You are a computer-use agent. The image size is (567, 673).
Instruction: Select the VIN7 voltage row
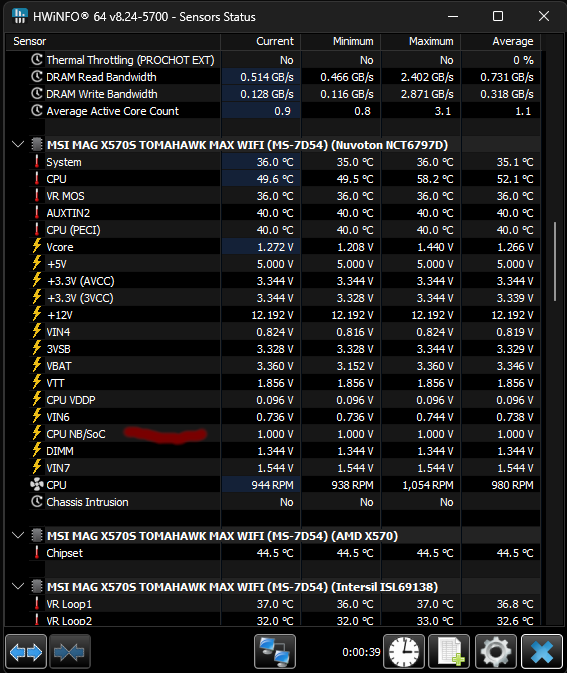tap(285, 468)
